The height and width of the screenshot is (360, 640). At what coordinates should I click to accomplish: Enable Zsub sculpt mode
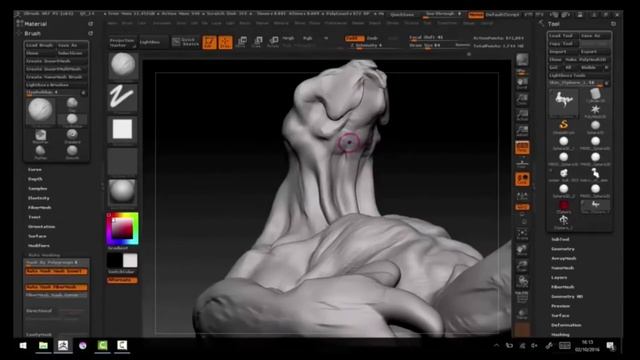[372, 38]
